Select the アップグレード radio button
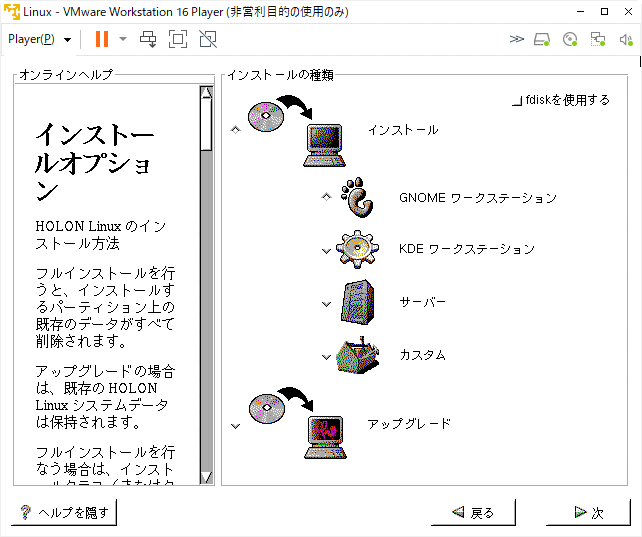 point(235,426)
